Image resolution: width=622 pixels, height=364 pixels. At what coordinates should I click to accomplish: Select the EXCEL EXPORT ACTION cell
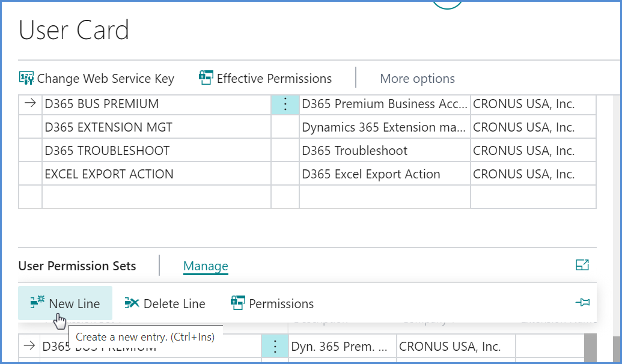156,174
